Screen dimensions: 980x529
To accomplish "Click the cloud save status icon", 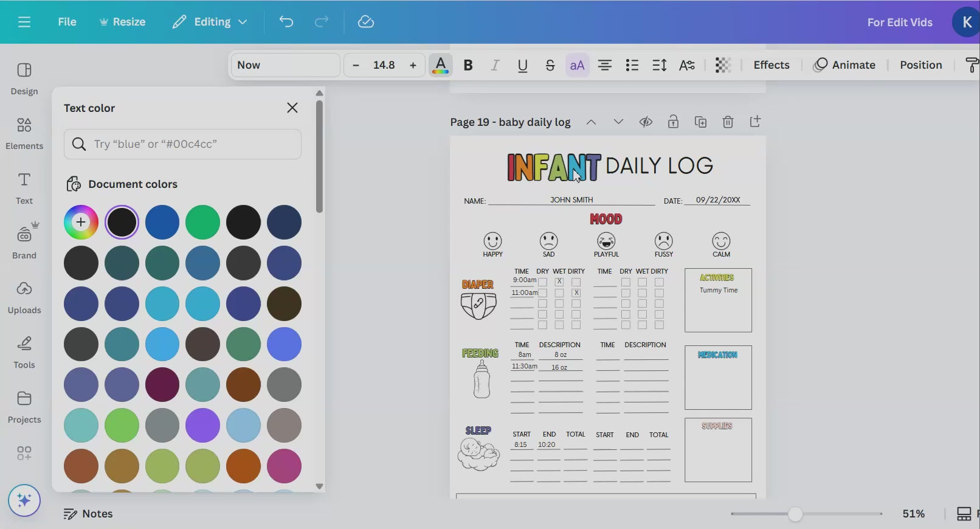I will [x=365, y=22].
